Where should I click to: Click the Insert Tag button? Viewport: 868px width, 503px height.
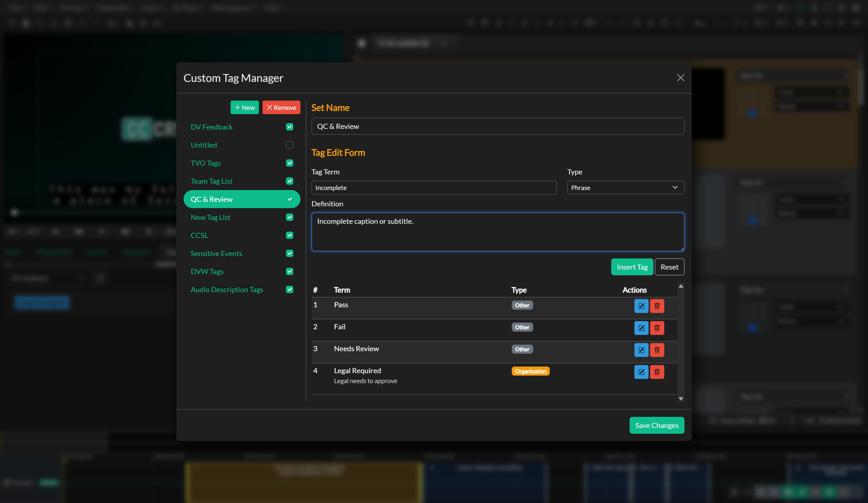pos(632,267)
